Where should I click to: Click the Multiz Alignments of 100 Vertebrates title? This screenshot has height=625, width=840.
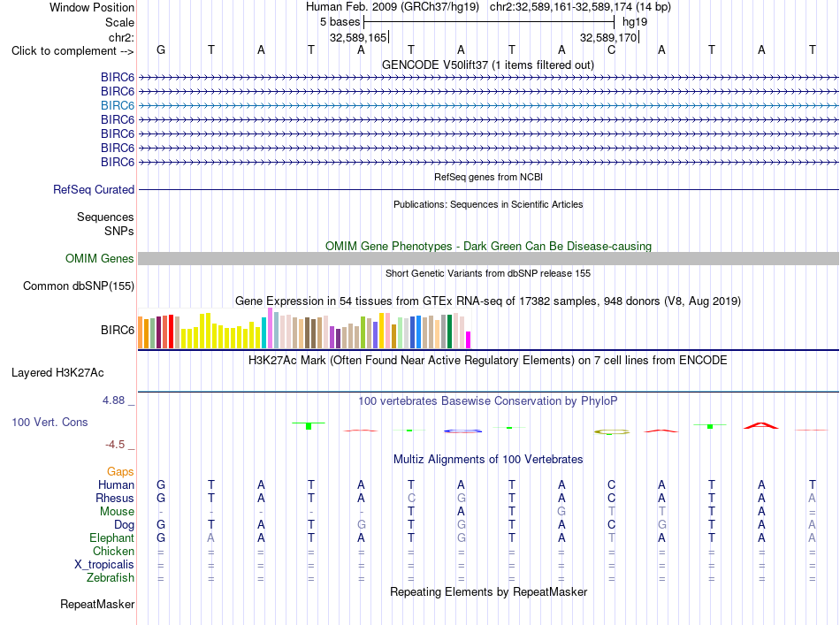(488, 459)
